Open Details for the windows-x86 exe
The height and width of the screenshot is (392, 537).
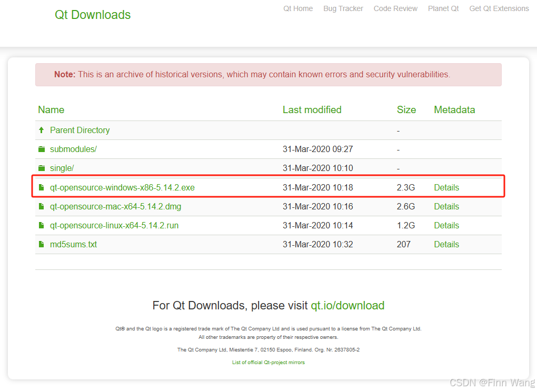point(446,188)
